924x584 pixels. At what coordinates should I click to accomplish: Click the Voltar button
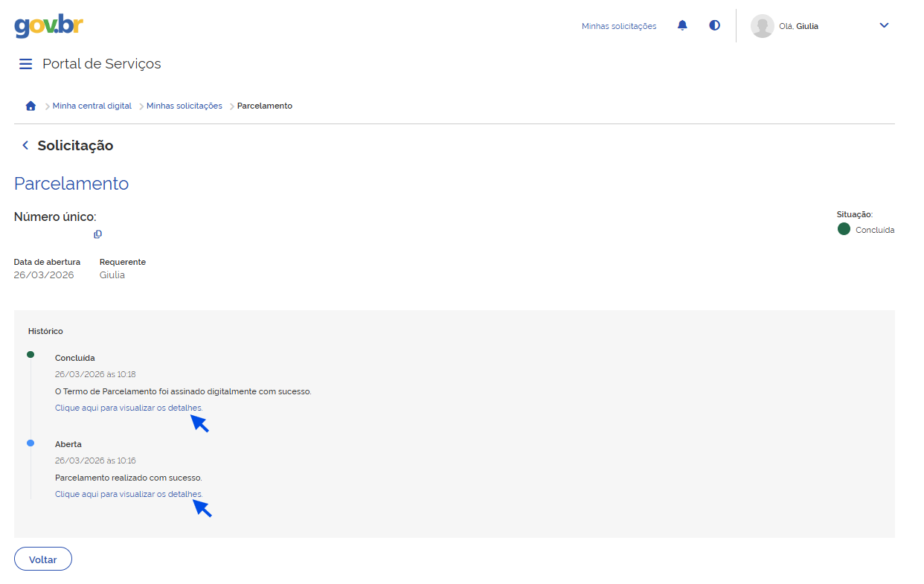tap(43, 559)
